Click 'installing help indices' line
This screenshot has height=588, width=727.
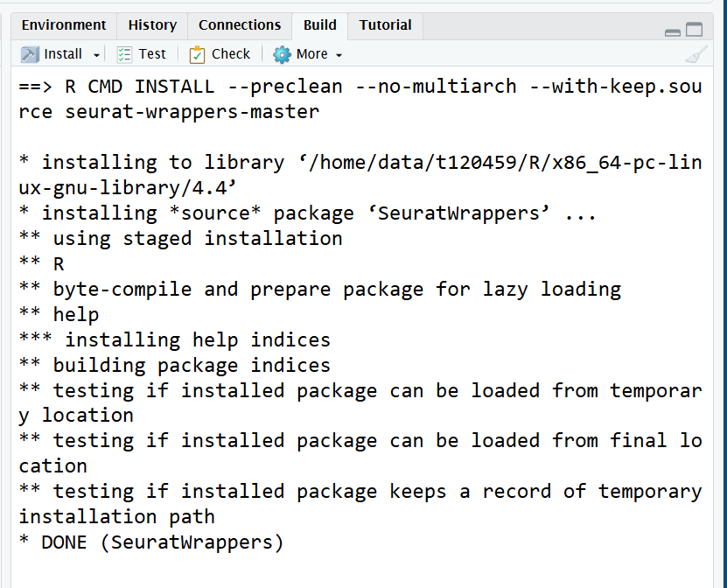[175, 339]
